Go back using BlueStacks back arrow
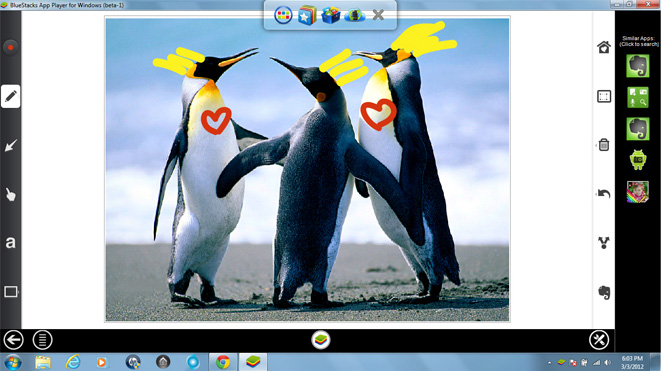The height and width of the screenshot is (371, 661). [13, 340]
